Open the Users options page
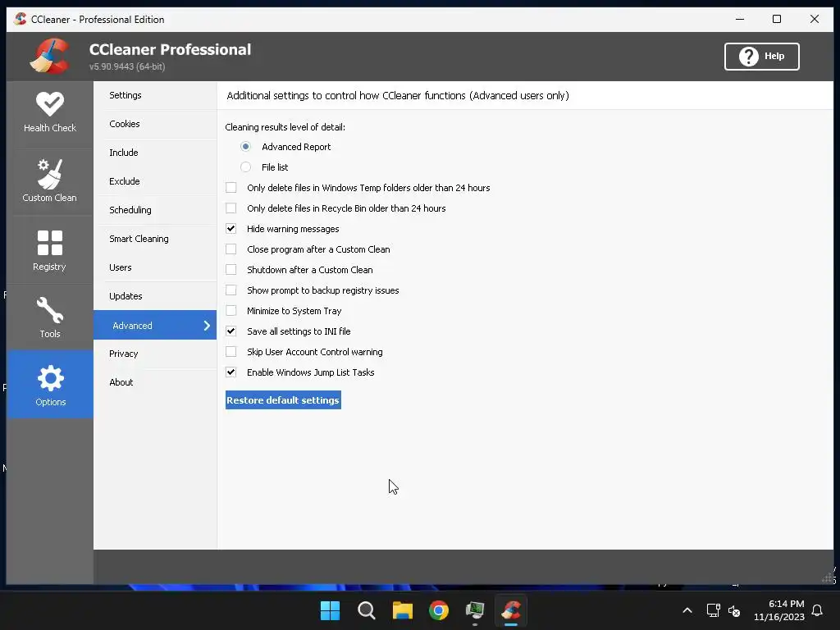 (155, 267)
